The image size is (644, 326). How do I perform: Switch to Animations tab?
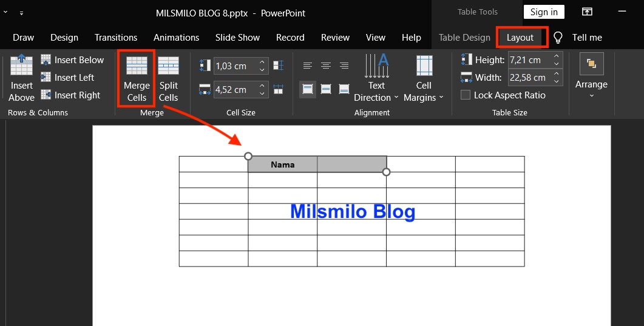176,38
